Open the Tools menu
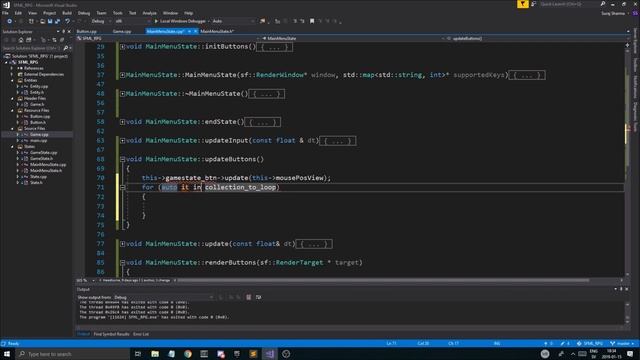 coord(118,13)
